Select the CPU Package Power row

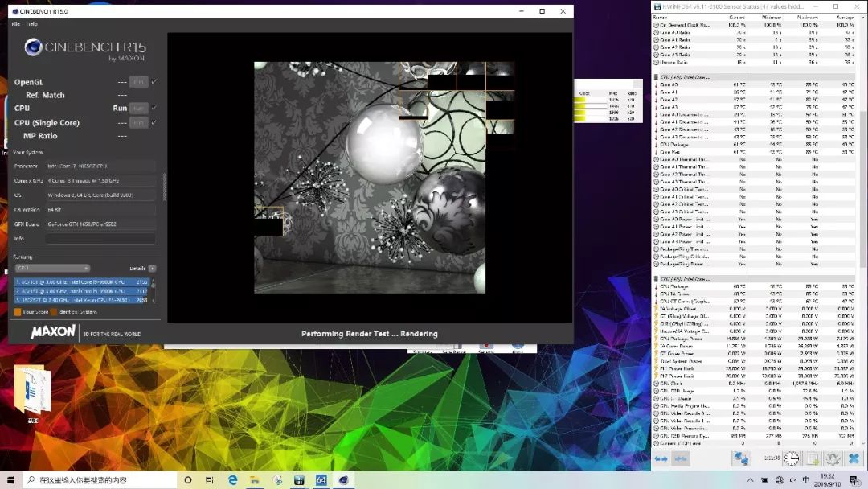[755, 339]
